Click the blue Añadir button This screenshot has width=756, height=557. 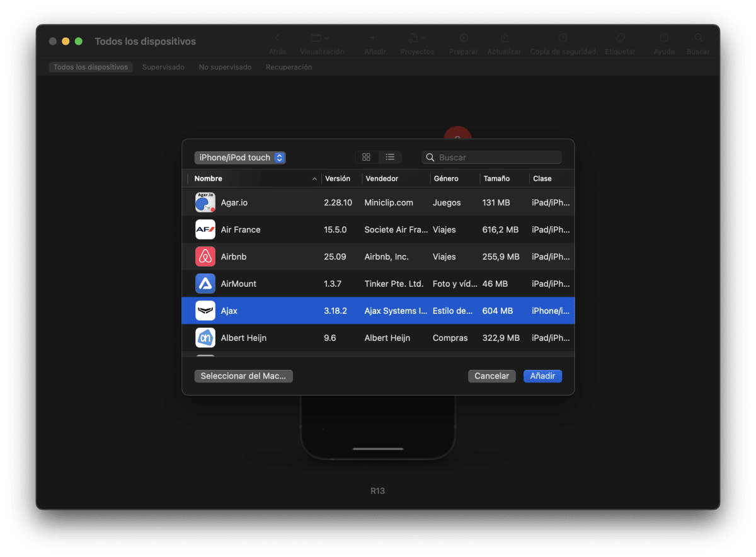click(x=542, y=376)
